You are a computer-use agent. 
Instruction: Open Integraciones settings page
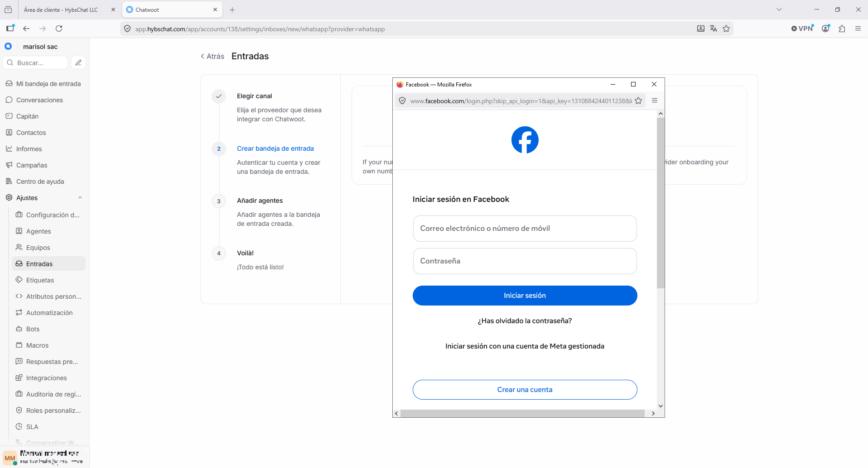tap(48, 378)
